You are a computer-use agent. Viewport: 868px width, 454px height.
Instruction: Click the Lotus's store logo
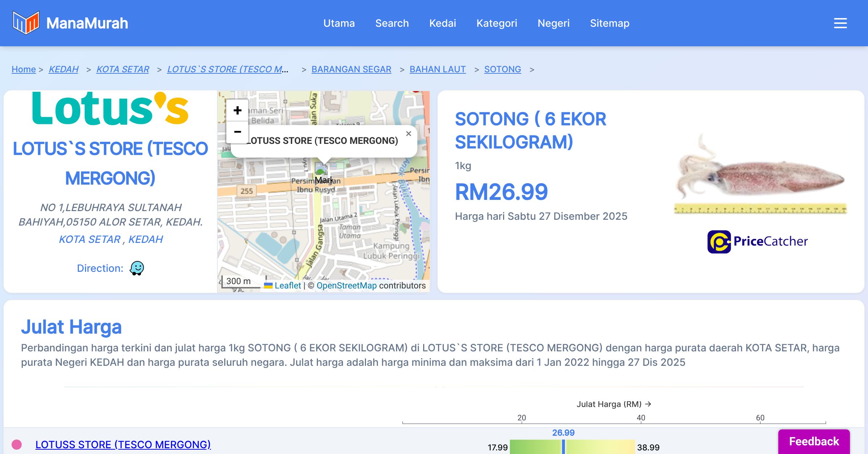point(110,109)
